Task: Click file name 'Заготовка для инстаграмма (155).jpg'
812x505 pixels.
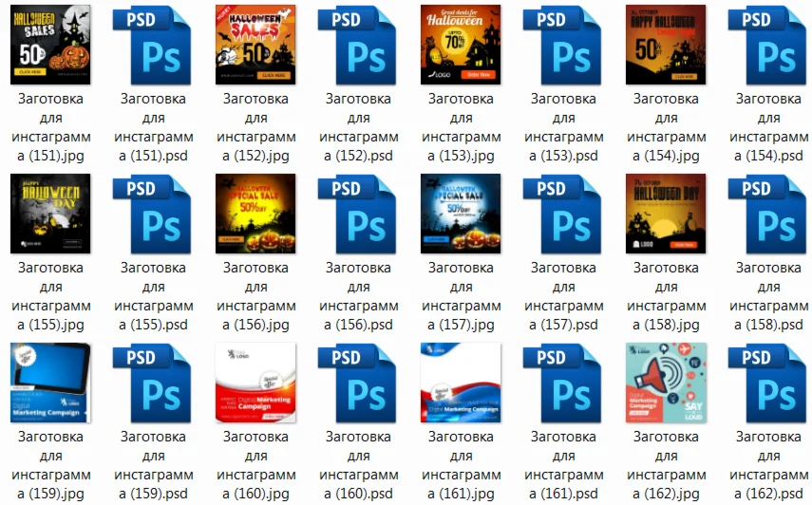Action: click(x=50, y=296)
